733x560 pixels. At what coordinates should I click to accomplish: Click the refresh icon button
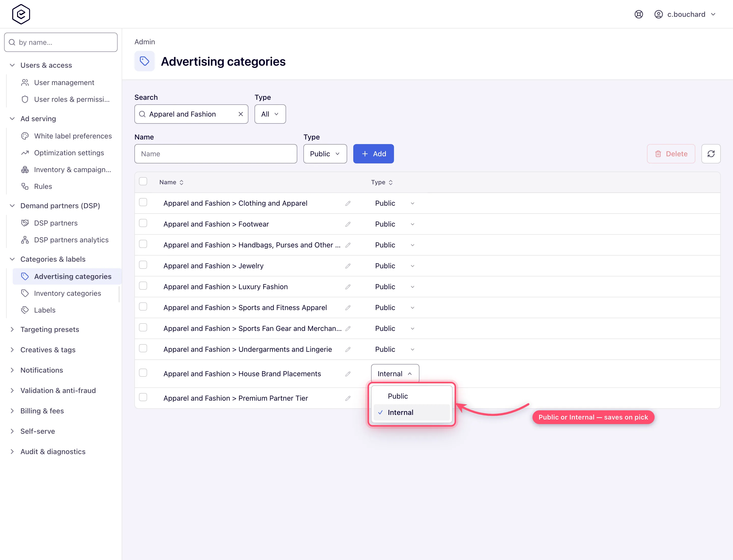(711, 154)
